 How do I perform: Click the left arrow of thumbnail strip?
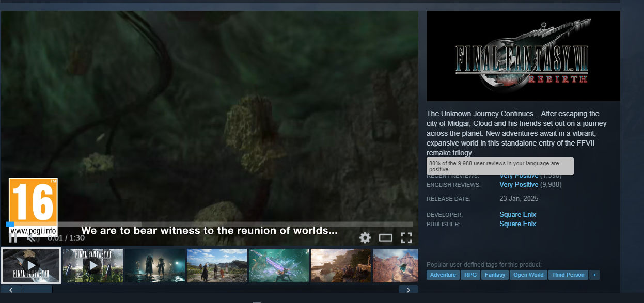coord(10,290)
